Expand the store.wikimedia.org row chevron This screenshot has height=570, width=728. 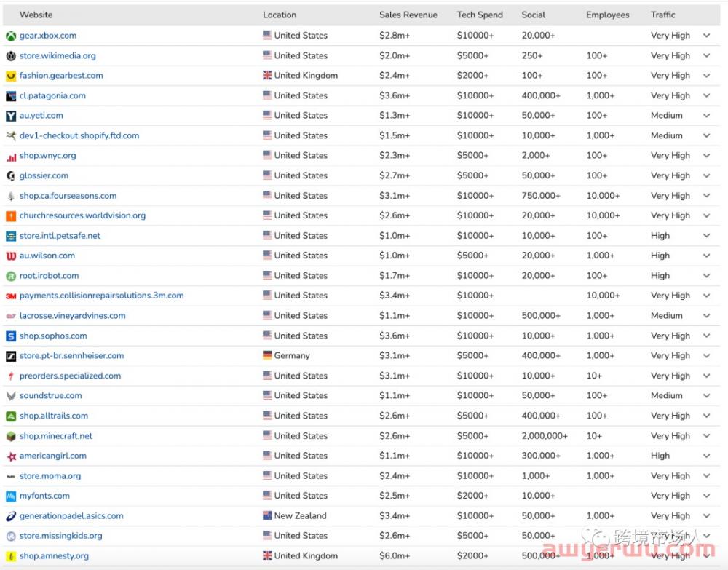706,55
